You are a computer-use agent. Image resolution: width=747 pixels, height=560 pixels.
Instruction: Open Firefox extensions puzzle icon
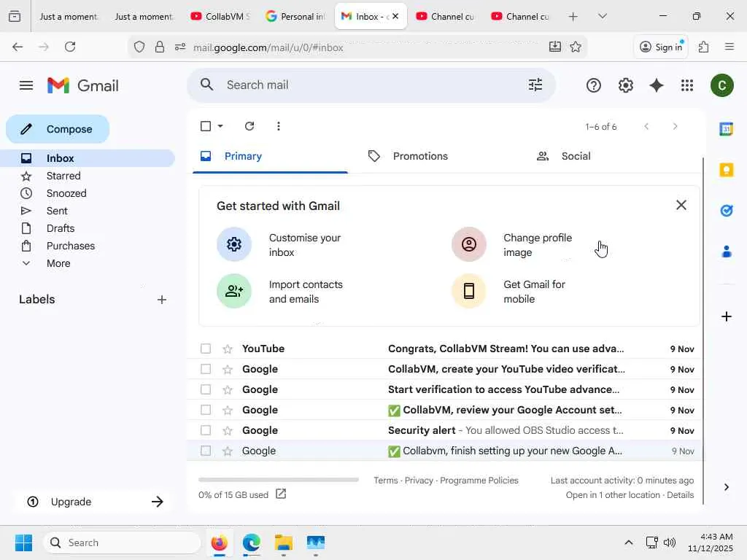pos(703,47)
